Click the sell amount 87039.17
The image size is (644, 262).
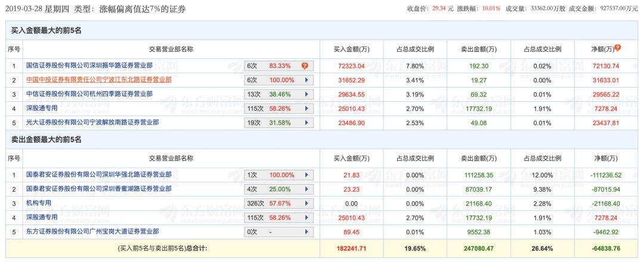(478, 189)
